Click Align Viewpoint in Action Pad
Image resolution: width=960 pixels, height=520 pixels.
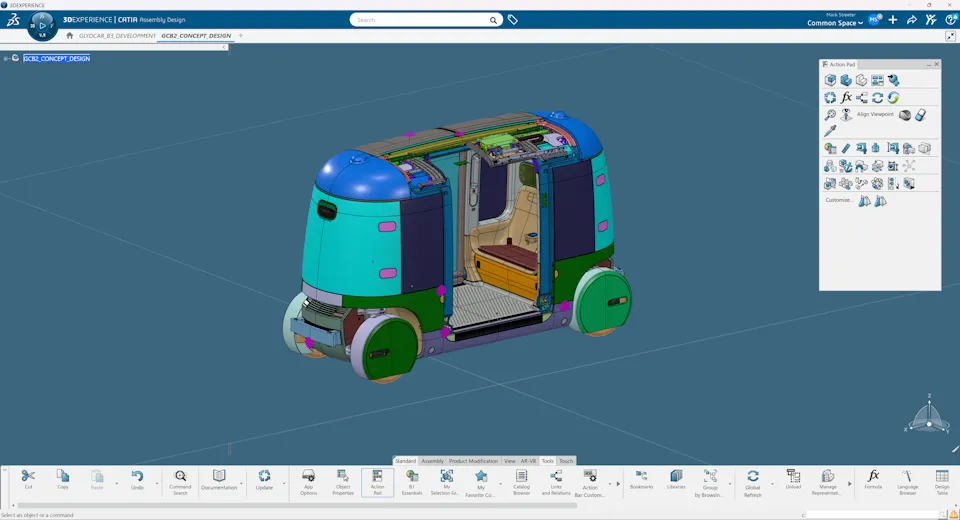pyautogui.click(x=875, y=114)
